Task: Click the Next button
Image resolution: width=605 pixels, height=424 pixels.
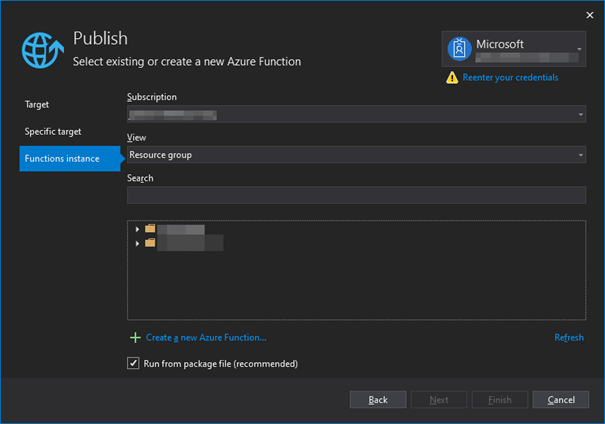Action: point(439,400)
